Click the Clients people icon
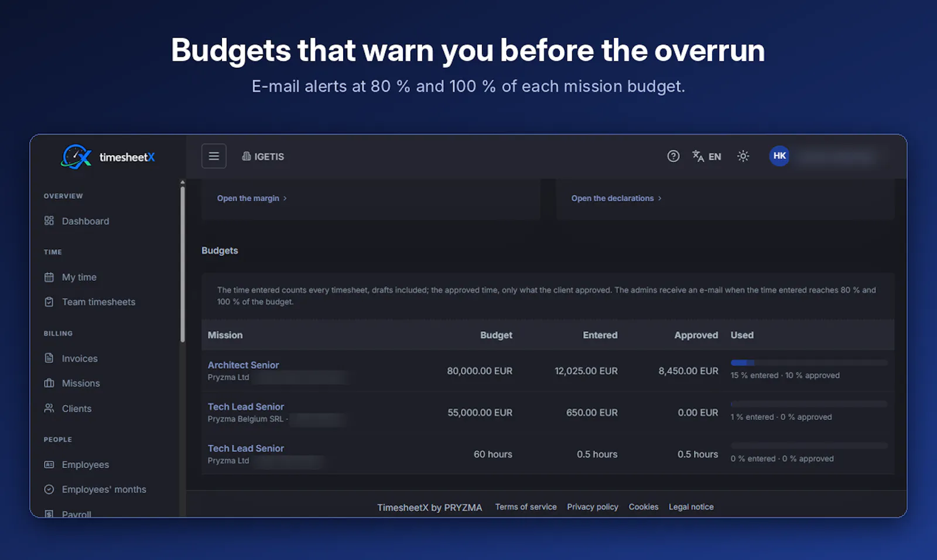The image size is (937, 560). tap(49, 408)
